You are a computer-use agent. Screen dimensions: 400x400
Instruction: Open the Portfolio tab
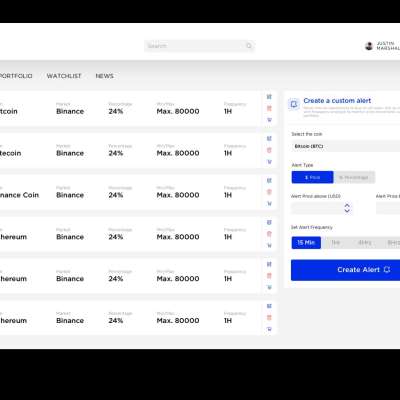point(16,76)
